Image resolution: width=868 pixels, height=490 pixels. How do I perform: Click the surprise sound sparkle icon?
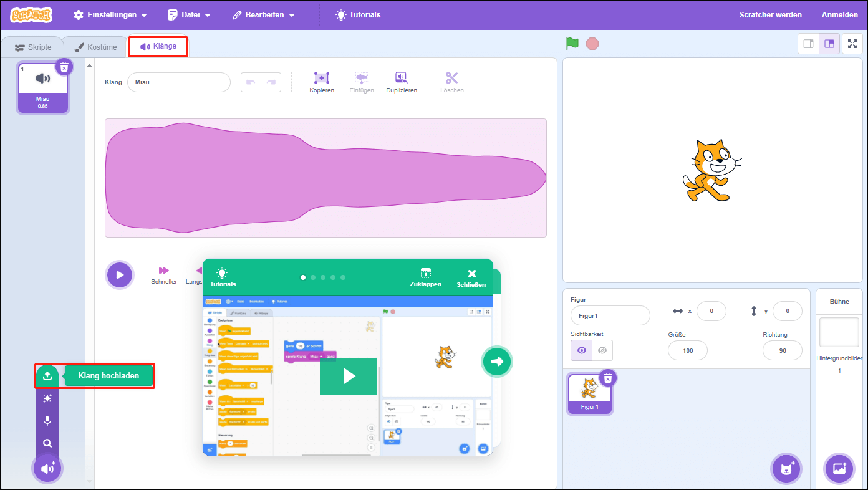pyautogui.click(x=47, y=398)
